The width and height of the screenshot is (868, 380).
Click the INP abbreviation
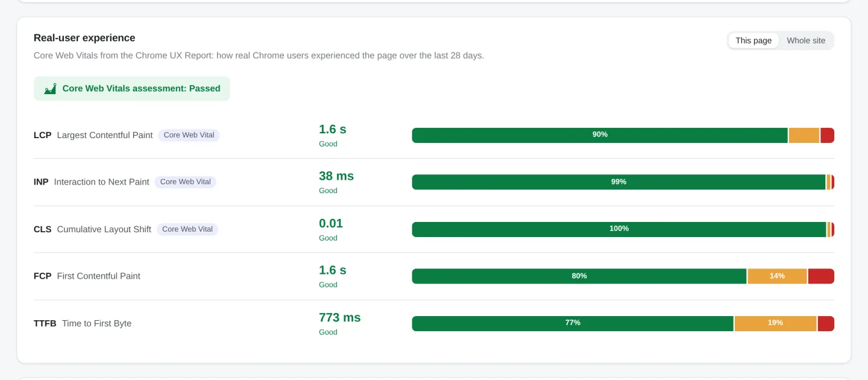pyautogui.click(x=41, y=182)
